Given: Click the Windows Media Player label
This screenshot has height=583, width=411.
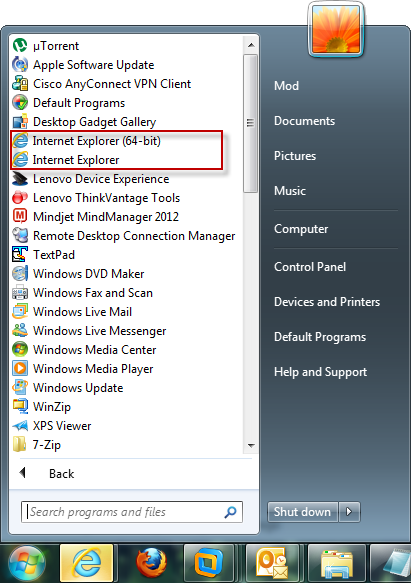Looking at the screenshot, I should 93,369.
